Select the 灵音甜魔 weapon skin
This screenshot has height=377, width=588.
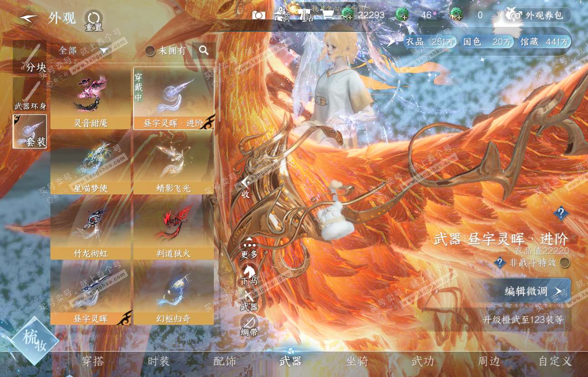[91, 98]
